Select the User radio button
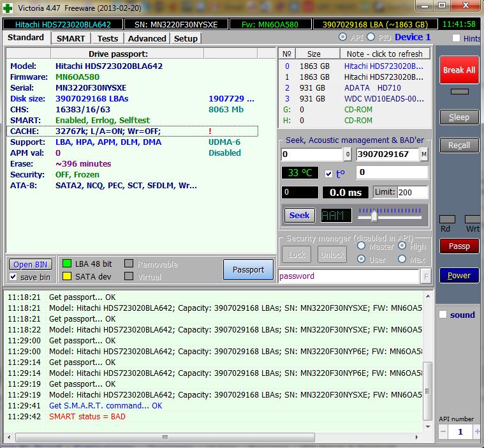484x448 pixels. (361, 259)
